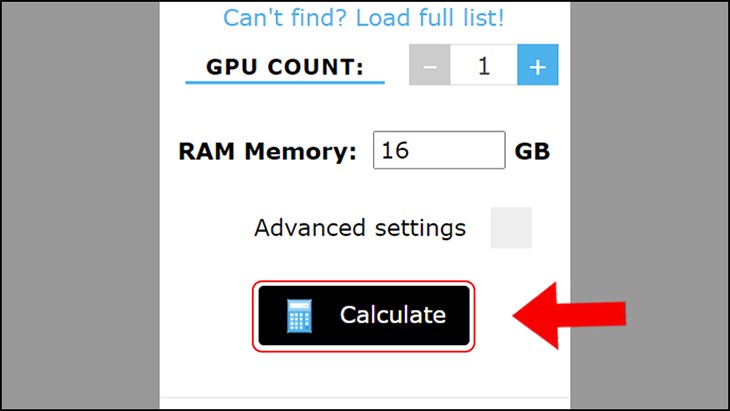730x411 pixels.
Task: Click the Advanced settings text label
Action: (360, 228)
